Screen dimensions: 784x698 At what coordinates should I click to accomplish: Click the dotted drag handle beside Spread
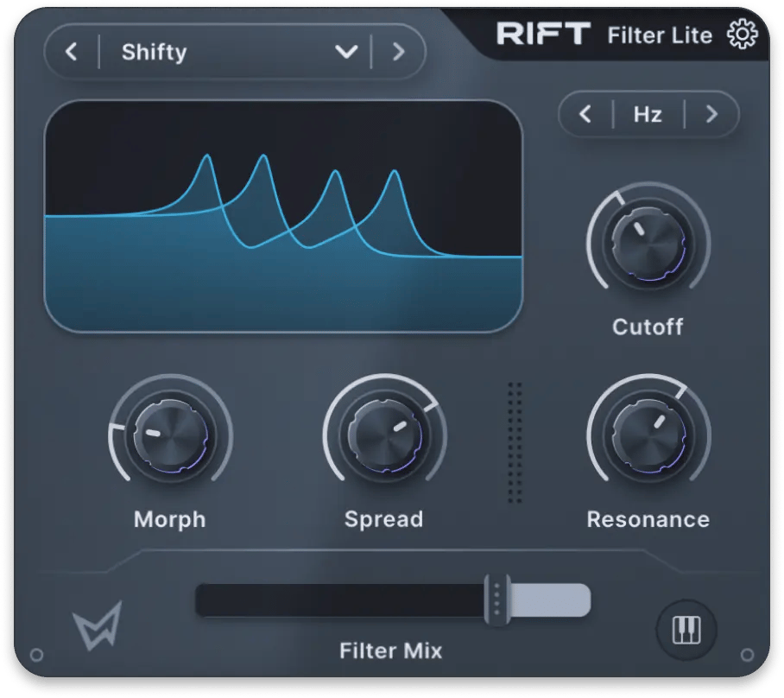515,442
